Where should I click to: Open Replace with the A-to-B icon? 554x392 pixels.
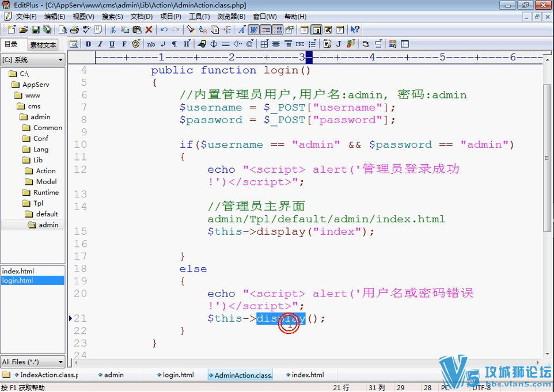pyautogui.click(x=203, y=30)
